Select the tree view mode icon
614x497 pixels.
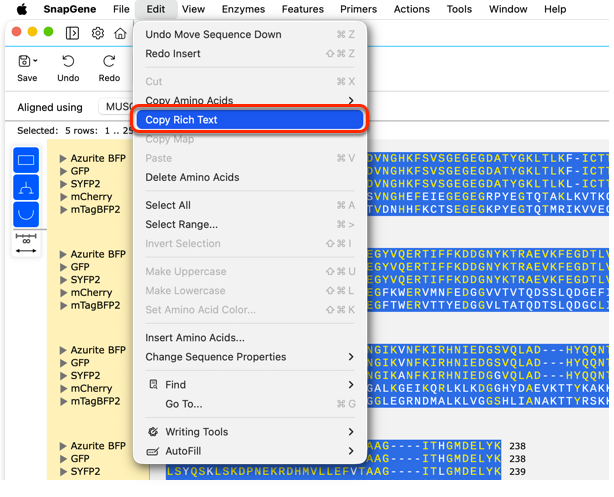click(26, 187)
